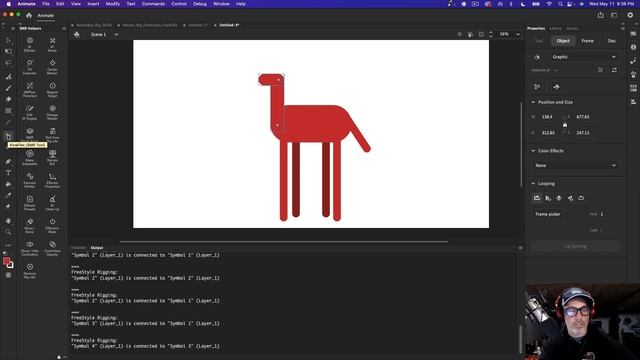
Task: Click the Frame picker button
Action: (548, 214)
